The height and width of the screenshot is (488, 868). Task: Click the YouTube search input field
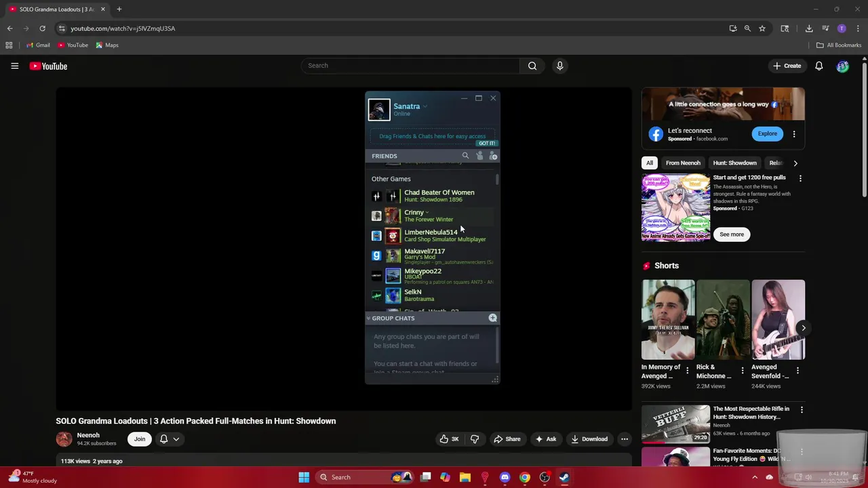pyautogui.click(x=410, y=66)
